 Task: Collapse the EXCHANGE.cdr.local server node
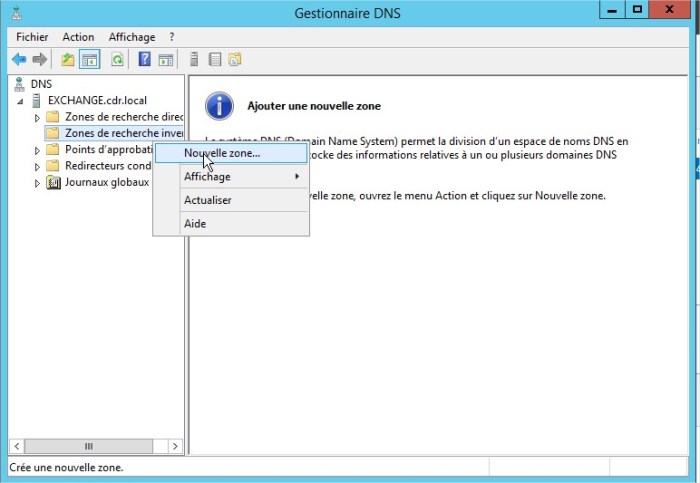pyautogui.click(x=20, y=102)
